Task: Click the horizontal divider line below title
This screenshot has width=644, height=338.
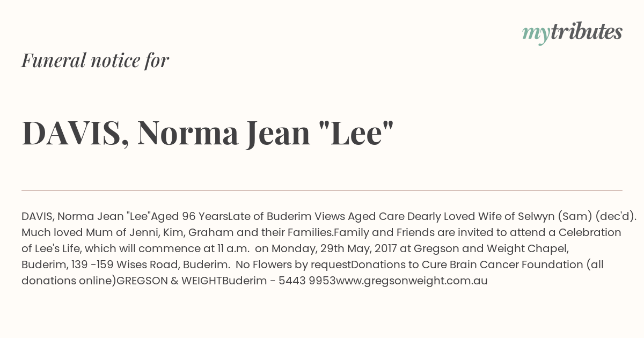Action: tap(322, 190)
